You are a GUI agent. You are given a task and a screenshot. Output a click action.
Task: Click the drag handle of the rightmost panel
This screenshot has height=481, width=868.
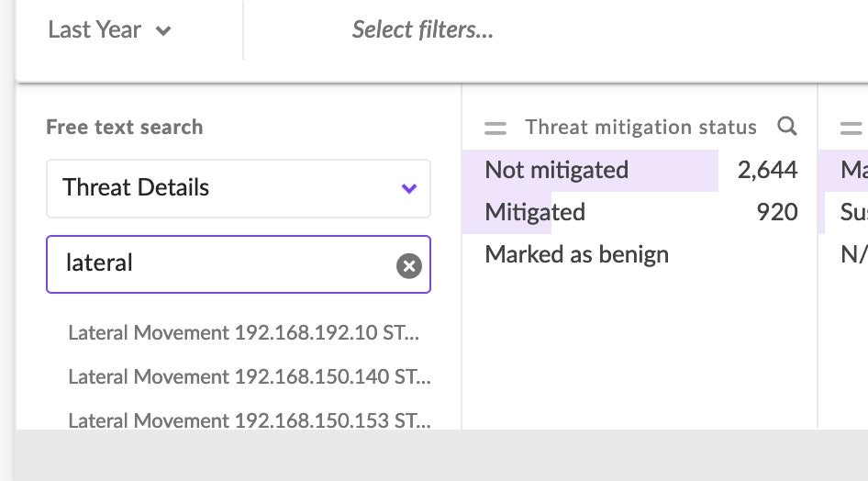851,128
